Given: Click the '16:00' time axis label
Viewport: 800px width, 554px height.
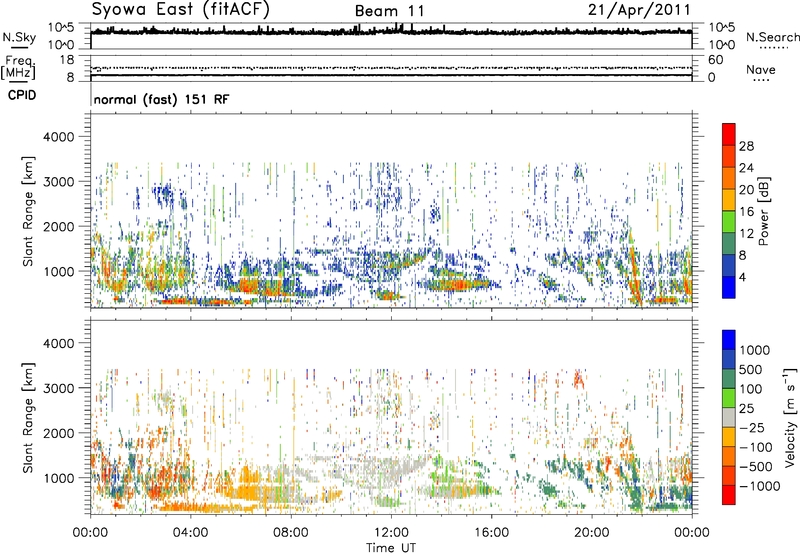Looking at the screenshot, I should tap(491, 533).
